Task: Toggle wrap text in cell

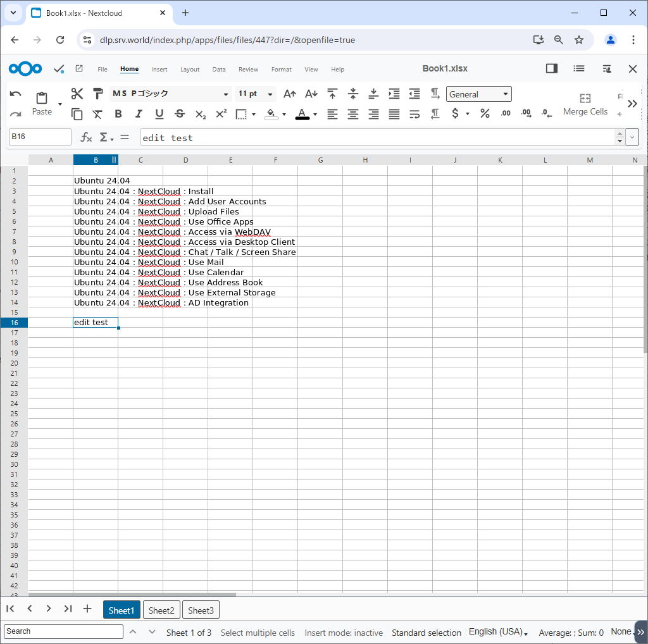Action: tap(414, 114)
